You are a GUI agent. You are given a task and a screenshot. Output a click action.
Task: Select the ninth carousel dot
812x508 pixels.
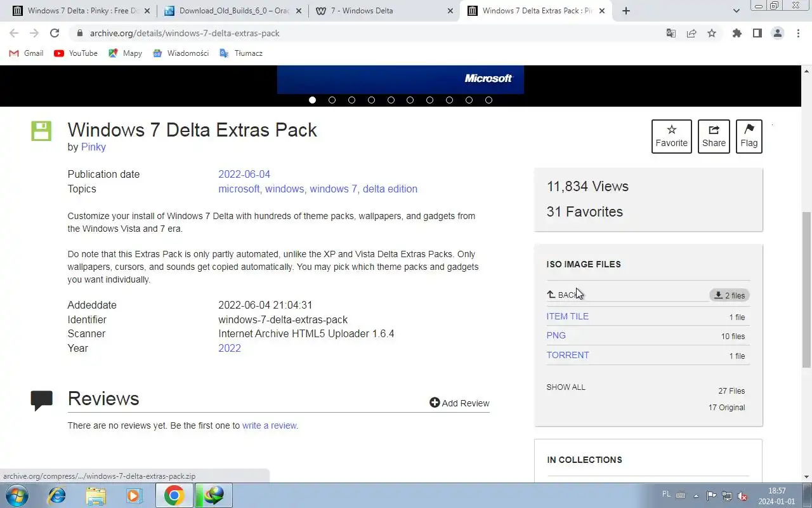469,100
